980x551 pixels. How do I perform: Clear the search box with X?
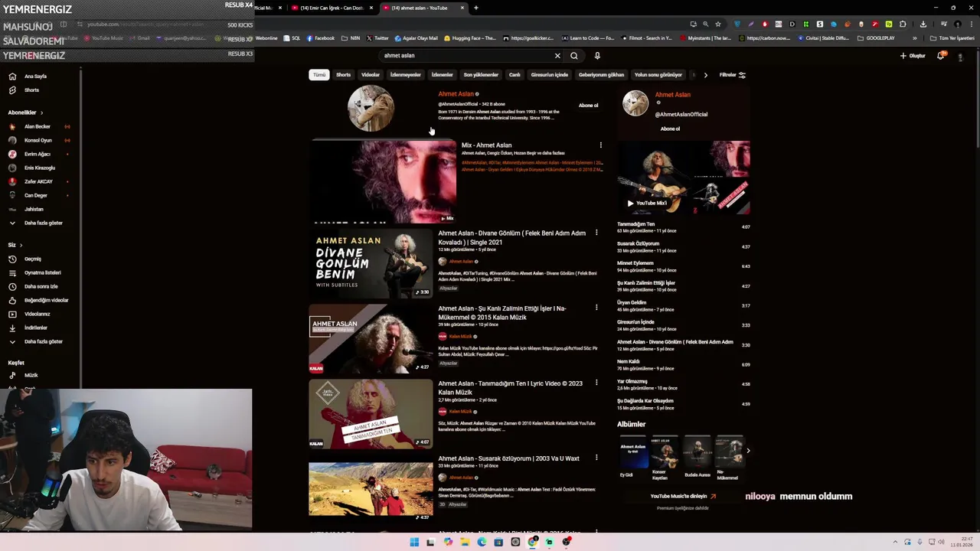coord(557,55)
